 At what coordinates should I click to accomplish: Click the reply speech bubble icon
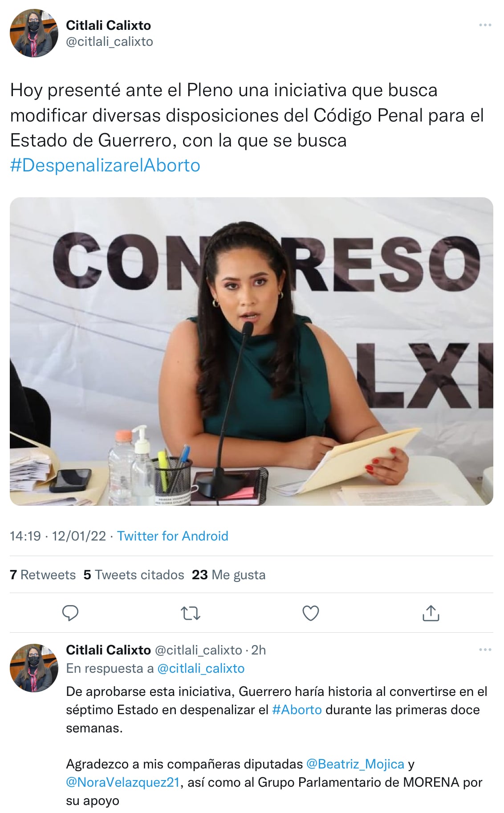[70, 613]
